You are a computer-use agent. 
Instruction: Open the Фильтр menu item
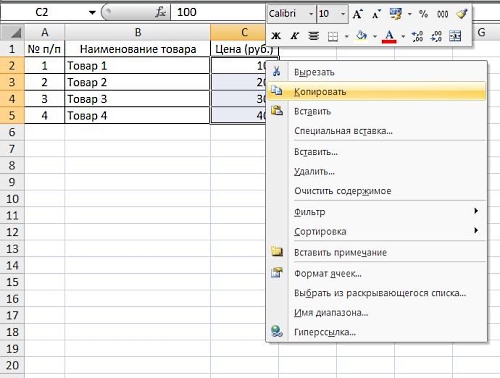coord(377,212)
